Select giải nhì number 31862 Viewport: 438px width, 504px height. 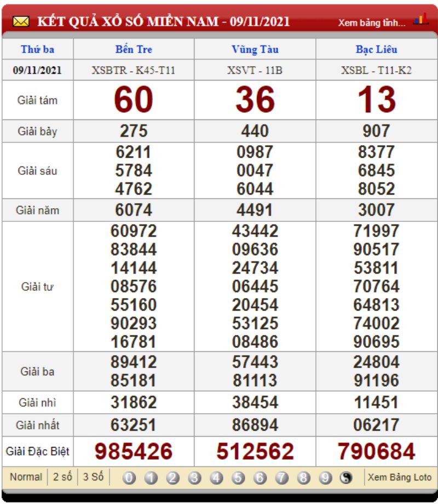(x=134, y=403)
